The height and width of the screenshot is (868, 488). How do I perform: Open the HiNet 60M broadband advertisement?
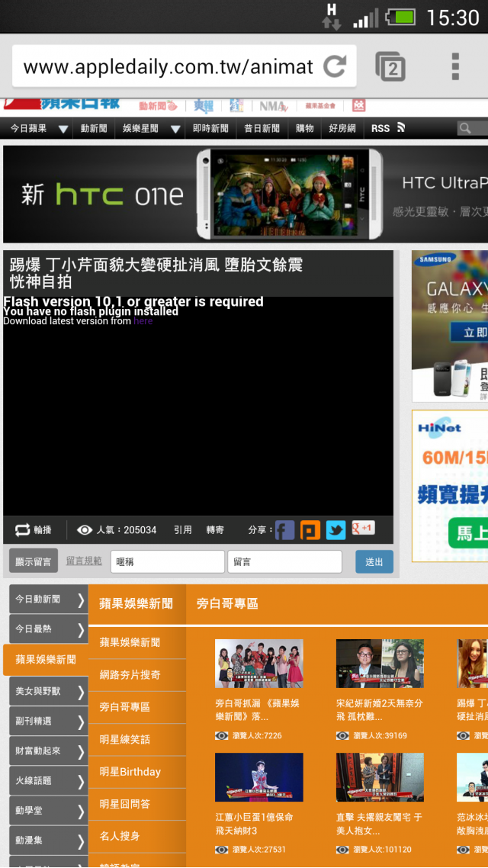450,485
